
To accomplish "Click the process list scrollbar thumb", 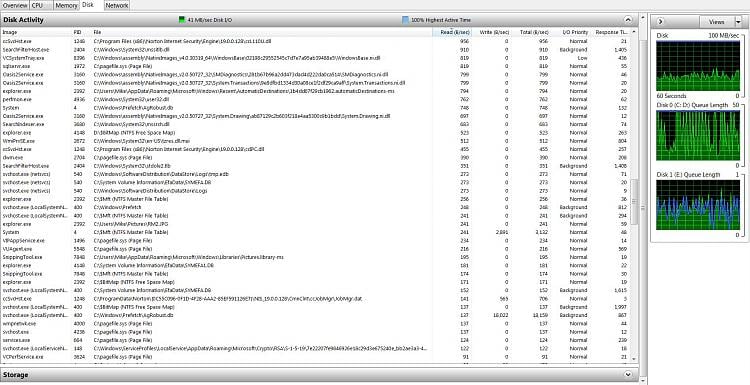I will [x=634, y=201].
